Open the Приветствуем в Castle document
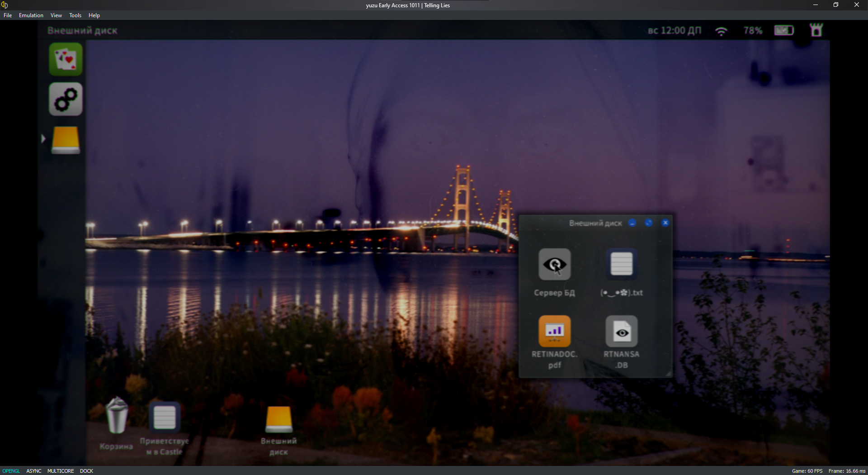Viewport: 868px width, 475px height. 165,417
